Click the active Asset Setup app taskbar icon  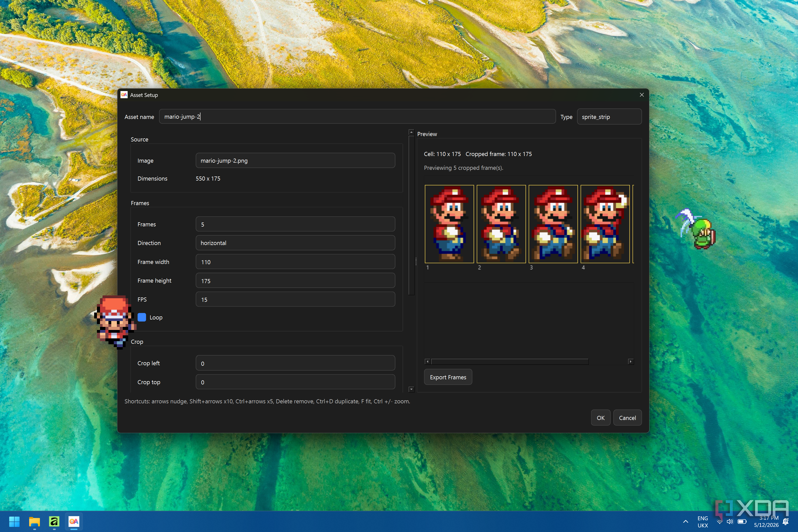[74, 522]
